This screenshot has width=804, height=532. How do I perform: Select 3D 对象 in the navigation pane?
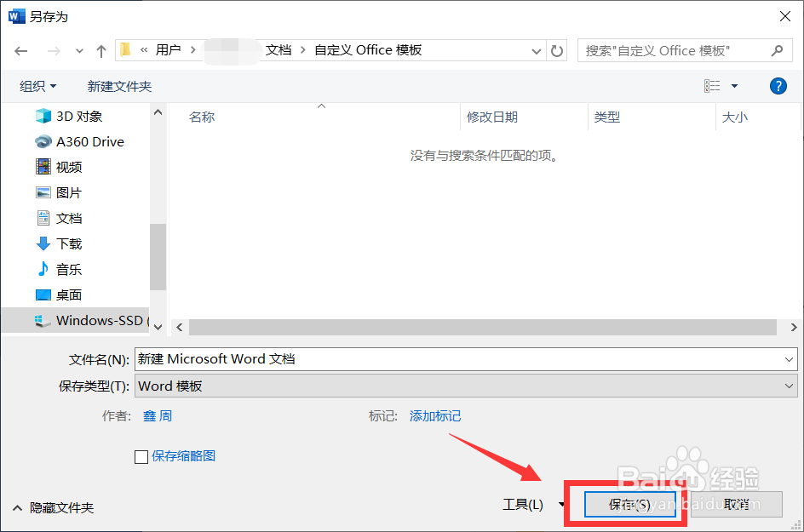point(79,117)
